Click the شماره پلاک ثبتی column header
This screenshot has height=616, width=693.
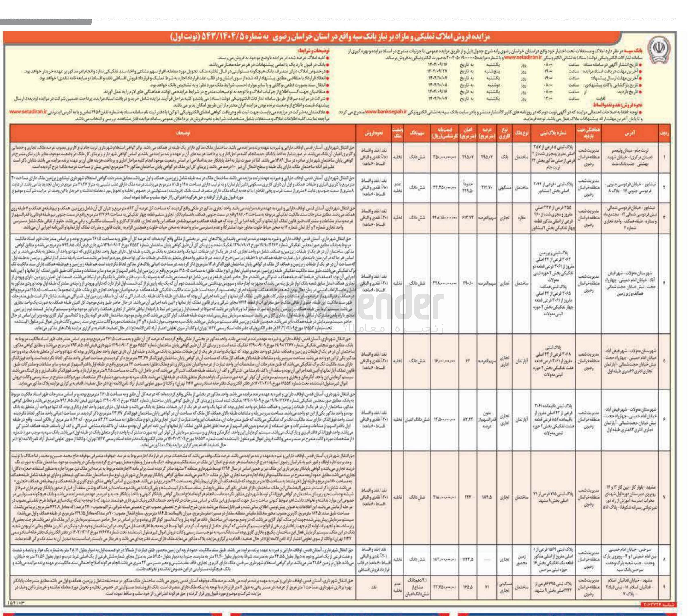click(553, 133)
